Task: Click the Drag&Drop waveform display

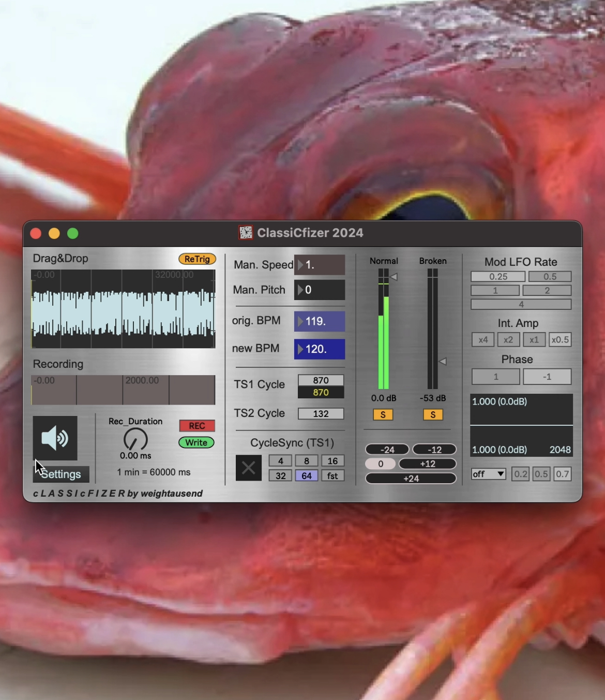Action: point(123,309)
